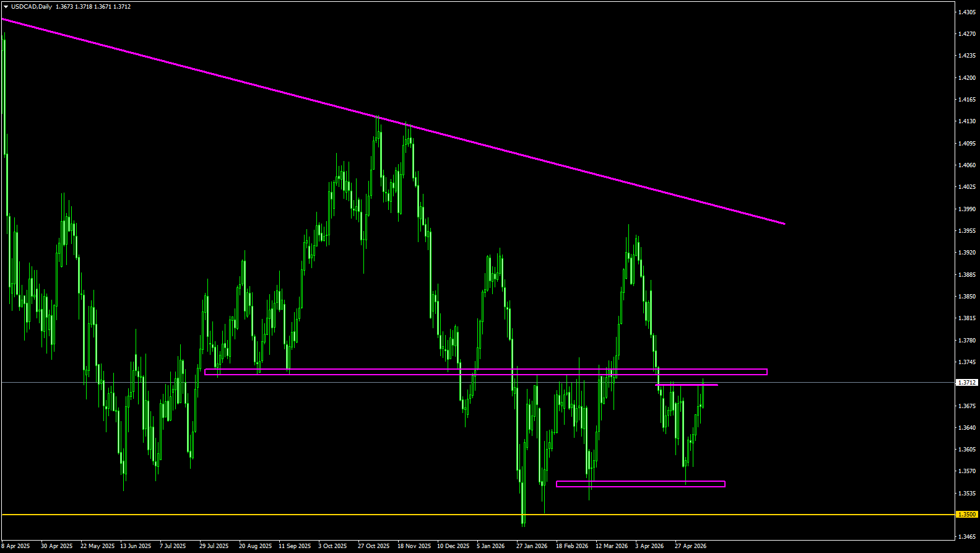Select the long descending magenta trendline
This screenshot has width=980, height=553.
pyautogui.click(x=393, y=121)
